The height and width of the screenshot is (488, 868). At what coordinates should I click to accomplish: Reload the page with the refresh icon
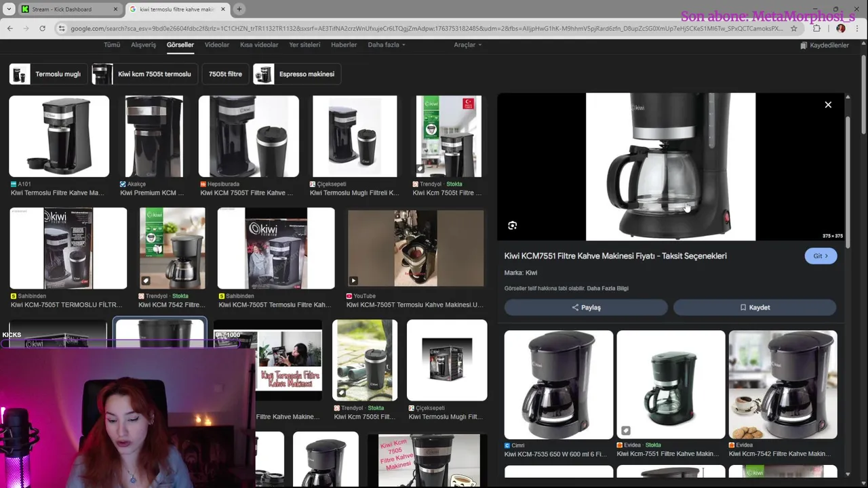[42, 28]
